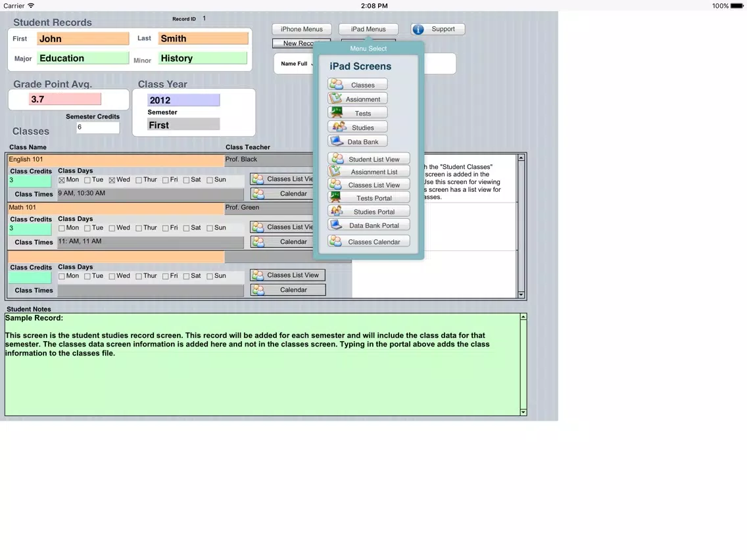Click the empty third class name field
747x560 pixels.
(x=116, y=256)
